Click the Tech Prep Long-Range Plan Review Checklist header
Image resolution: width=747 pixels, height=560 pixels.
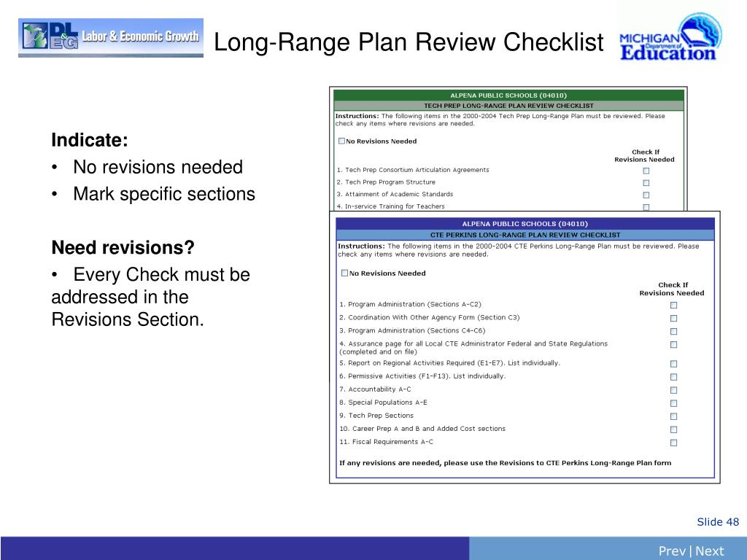pos(508,106)
